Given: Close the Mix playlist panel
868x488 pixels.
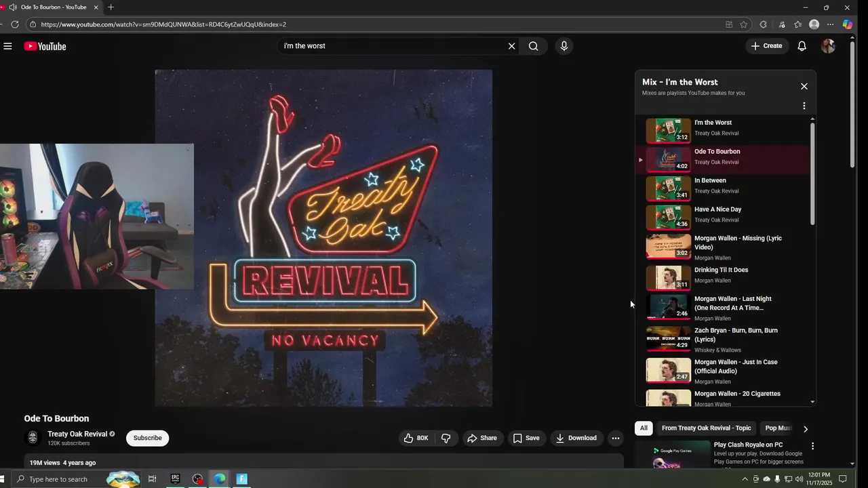Looking at the screenshot, I should pos(804,86).
